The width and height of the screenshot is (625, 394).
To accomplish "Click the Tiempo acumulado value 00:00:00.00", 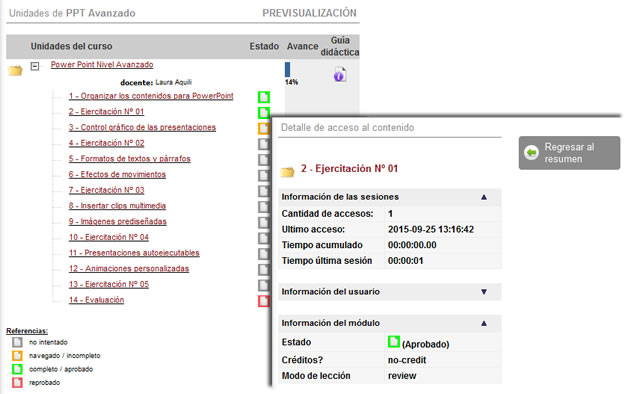I will [412, 245].
